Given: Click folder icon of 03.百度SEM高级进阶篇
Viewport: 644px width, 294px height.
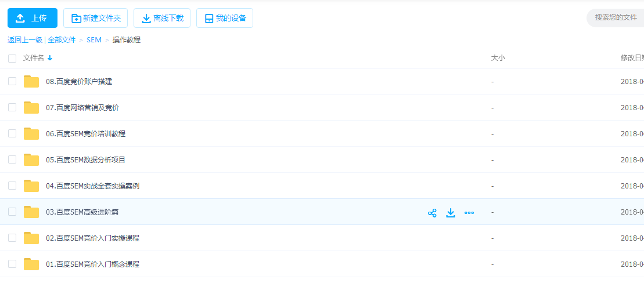Looking at the screenshot, I should pyautogui.click(x=31, y=212).
